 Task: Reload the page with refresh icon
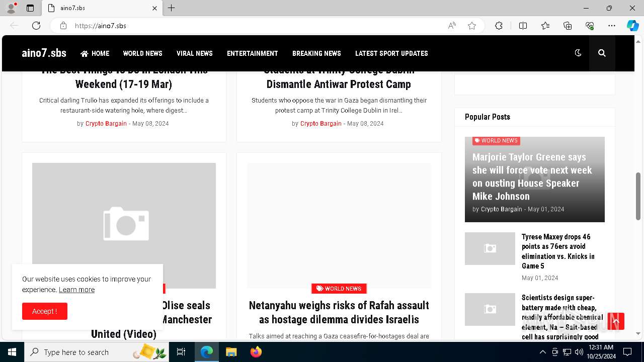coord(36,26)
